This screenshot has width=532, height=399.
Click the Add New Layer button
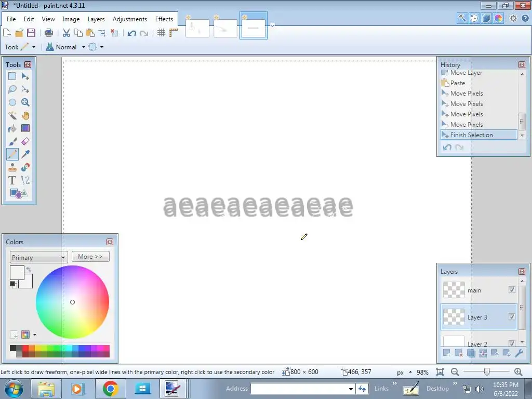pos(447,353)
